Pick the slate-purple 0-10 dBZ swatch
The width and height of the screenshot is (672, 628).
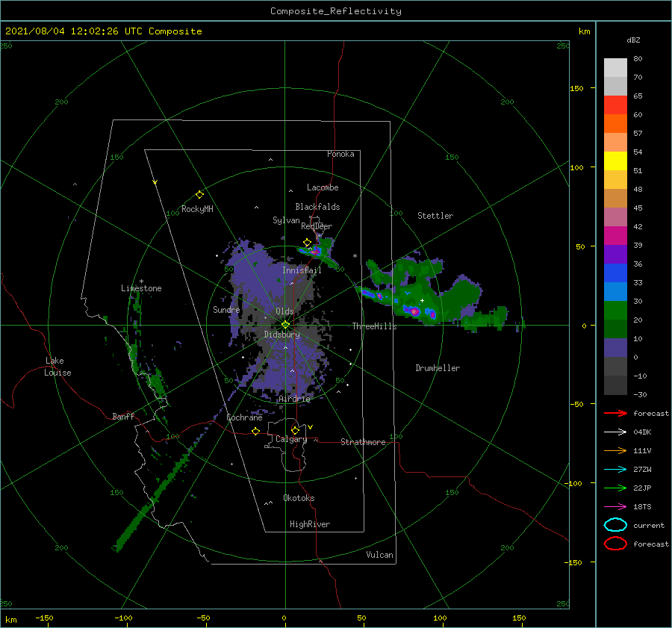pos(615,348)
